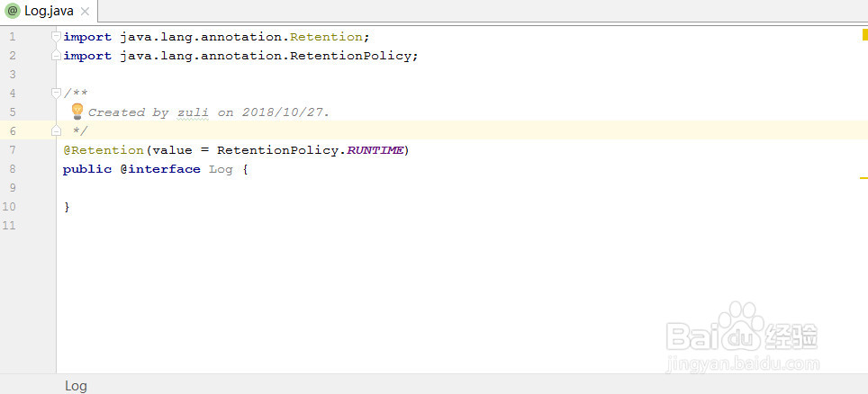Click the @interface keyword on line 8
The image size is (868, 394).
(160, 169)
